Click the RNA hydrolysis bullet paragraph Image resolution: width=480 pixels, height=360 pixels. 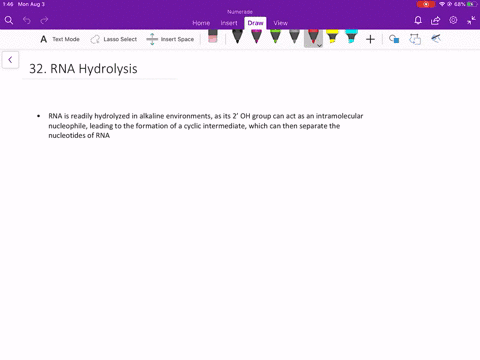click(x=206, y=126)
